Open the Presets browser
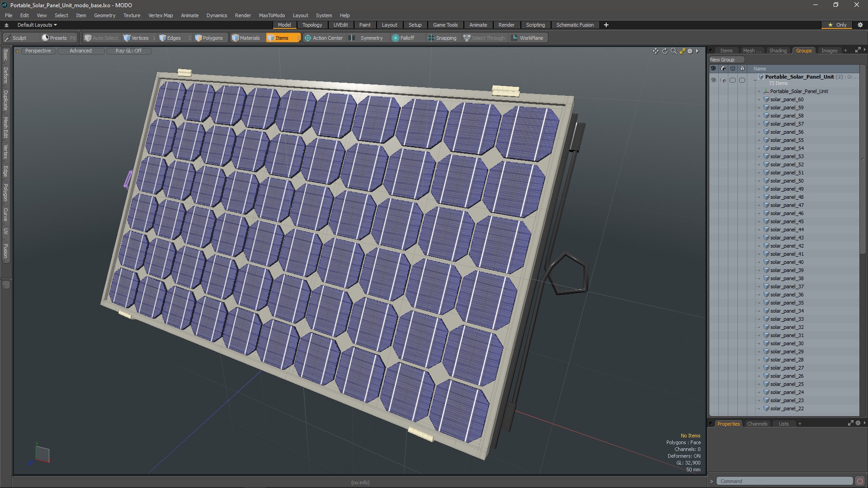This screenshot has width=868, height=488. [x=58, y=38]
